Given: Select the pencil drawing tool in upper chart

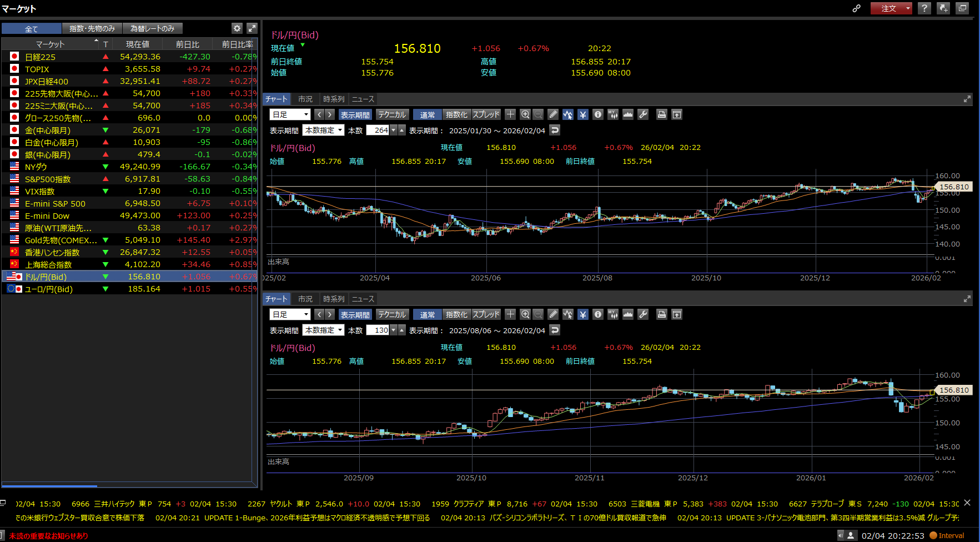Looking at the screenshot, I should pos(553,114).
